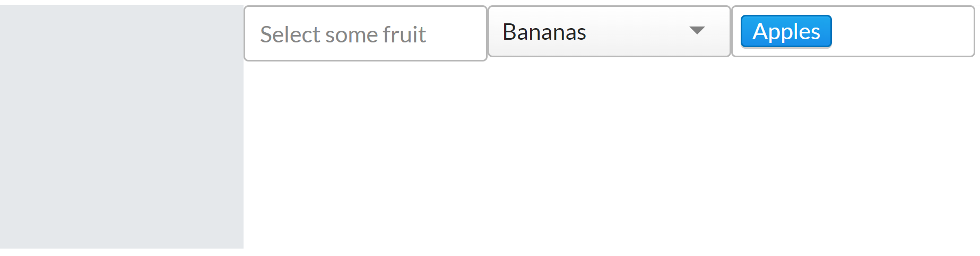The width and height of the screenshot is (980, 256).
Task: Click the placeholder text 'Select some fruit'
Action: [343, 34]
